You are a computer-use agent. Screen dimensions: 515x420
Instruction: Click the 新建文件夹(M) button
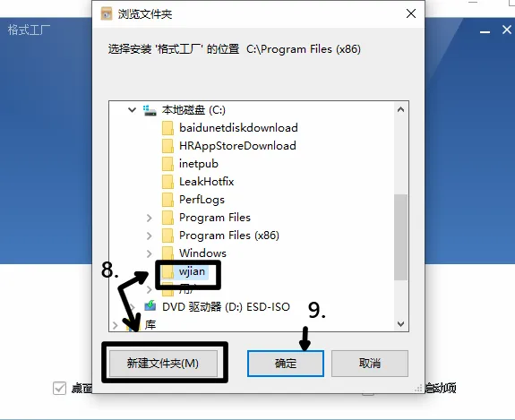163,364
